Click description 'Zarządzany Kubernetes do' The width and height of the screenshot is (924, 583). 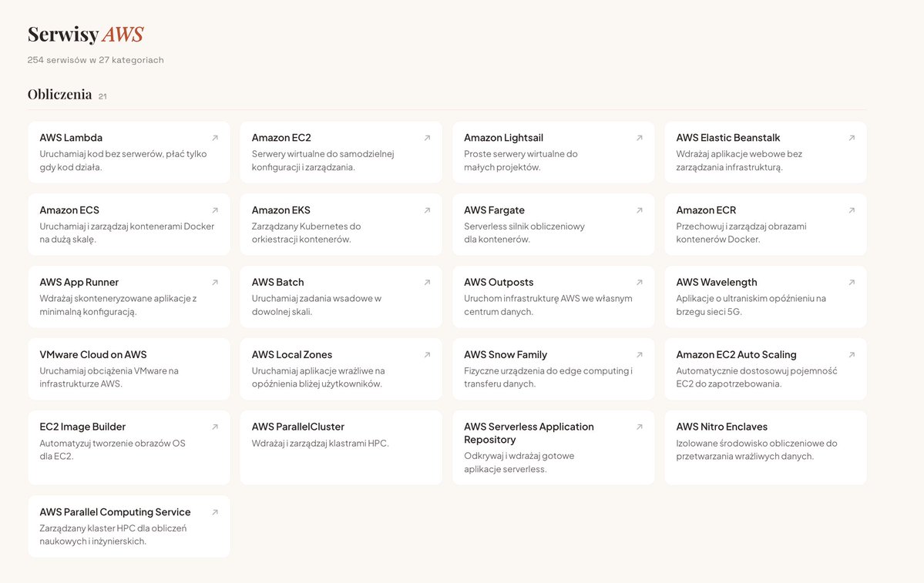[306, 226]
